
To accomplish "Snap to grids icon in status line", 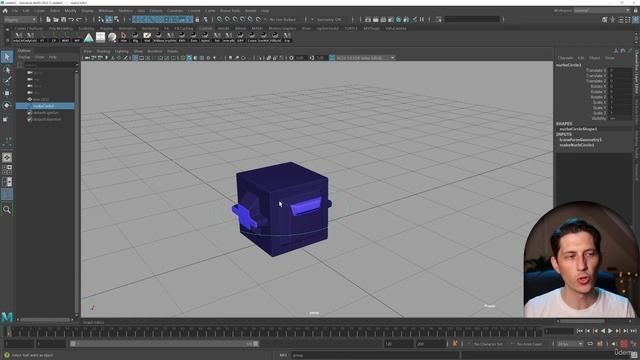I will coord(220,19).
